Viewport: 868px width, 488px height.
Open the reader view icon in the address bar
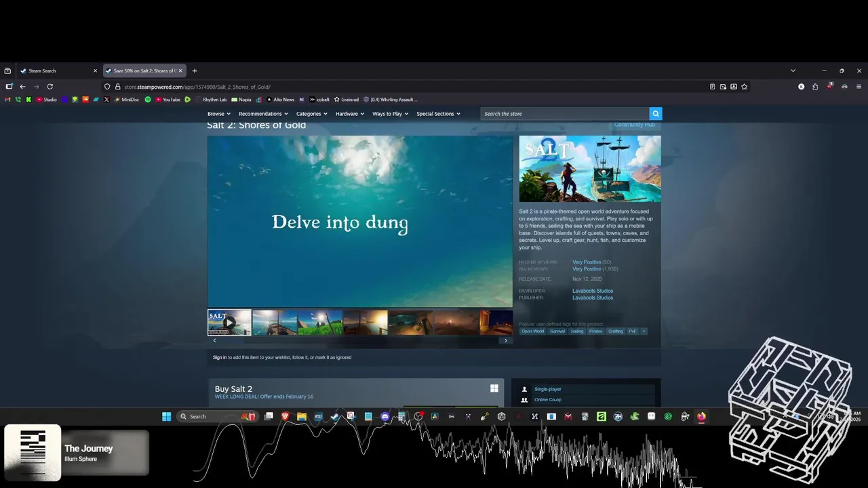[712, 87]
